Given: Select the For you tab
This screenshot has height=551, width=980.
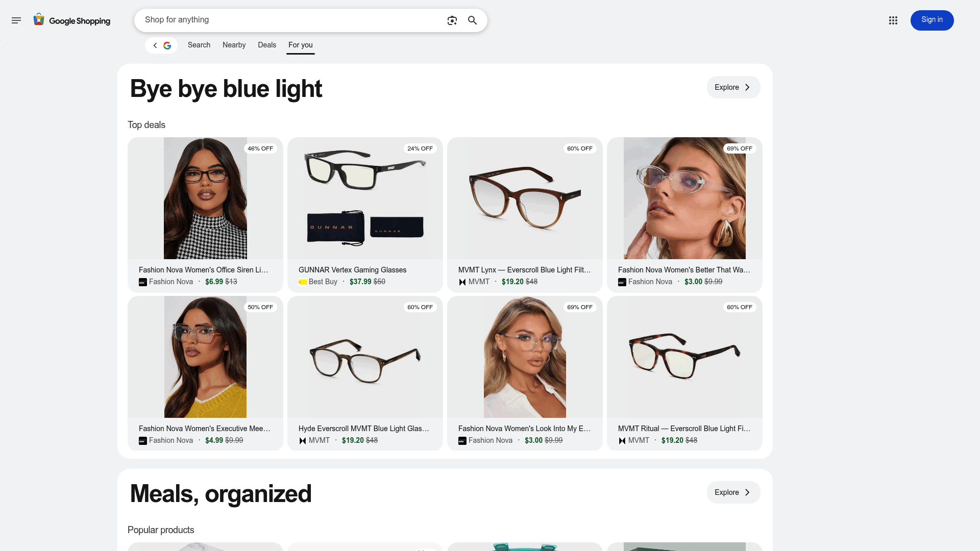Looking at the screenshot, I should point(301,45).
